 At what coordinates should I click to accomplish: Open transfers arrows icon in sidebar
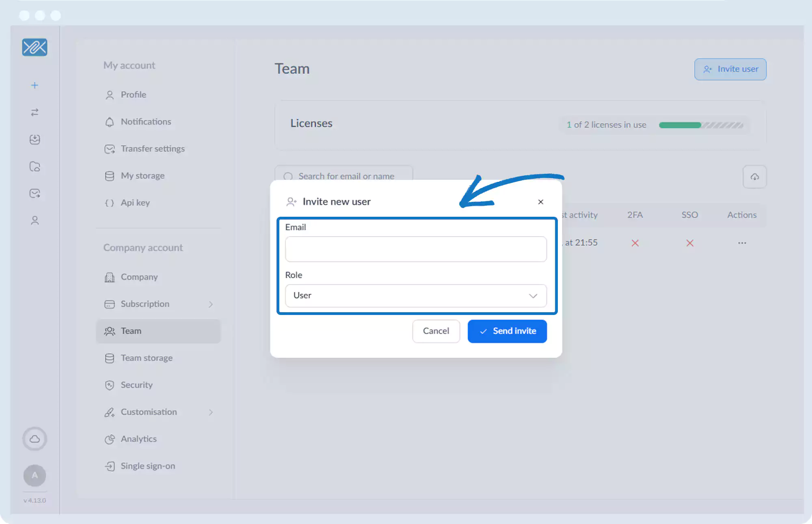pos(35,112)
